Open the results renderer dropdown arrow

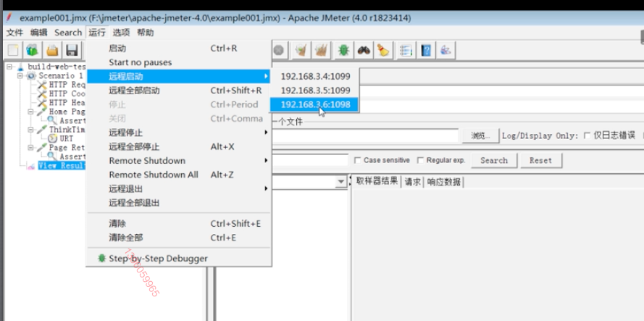(340, 182)
